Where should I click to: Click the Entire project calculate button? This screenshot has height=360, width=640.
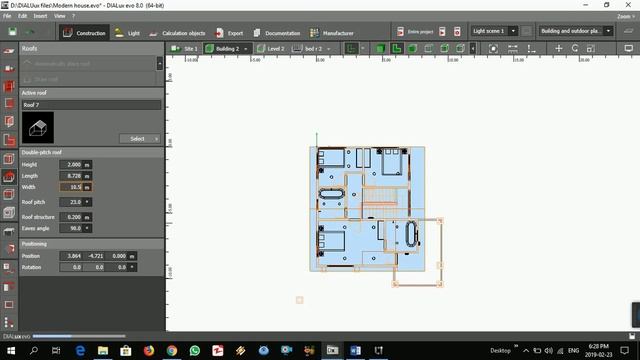415,31
